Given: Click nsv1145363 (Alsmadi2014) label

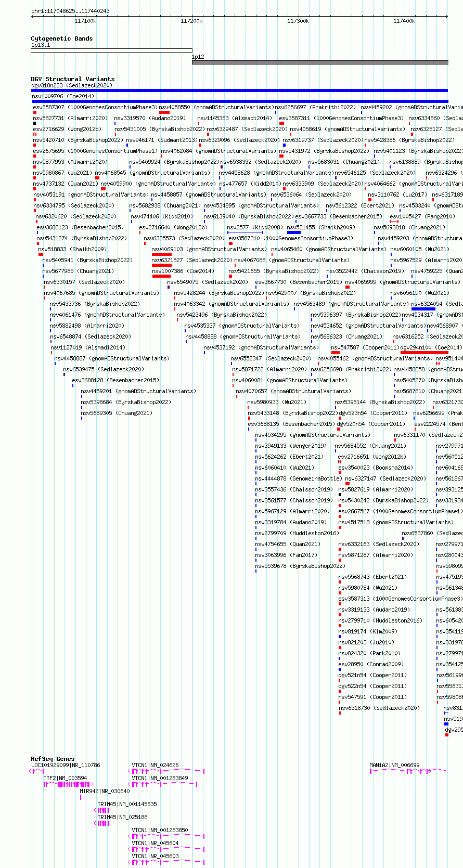Looking at the screenshot, I should 235,118.
